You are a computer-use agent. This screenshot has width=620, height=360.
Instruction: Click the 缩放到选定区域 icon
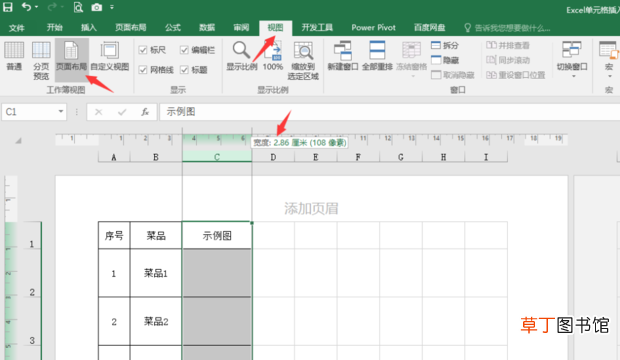[x=303, y=61]
